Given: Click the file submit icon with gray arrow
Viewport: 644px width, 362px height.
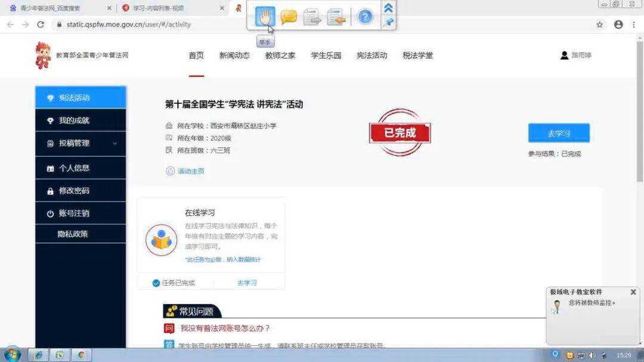Looking at the screenshot, I should [312, 17].
